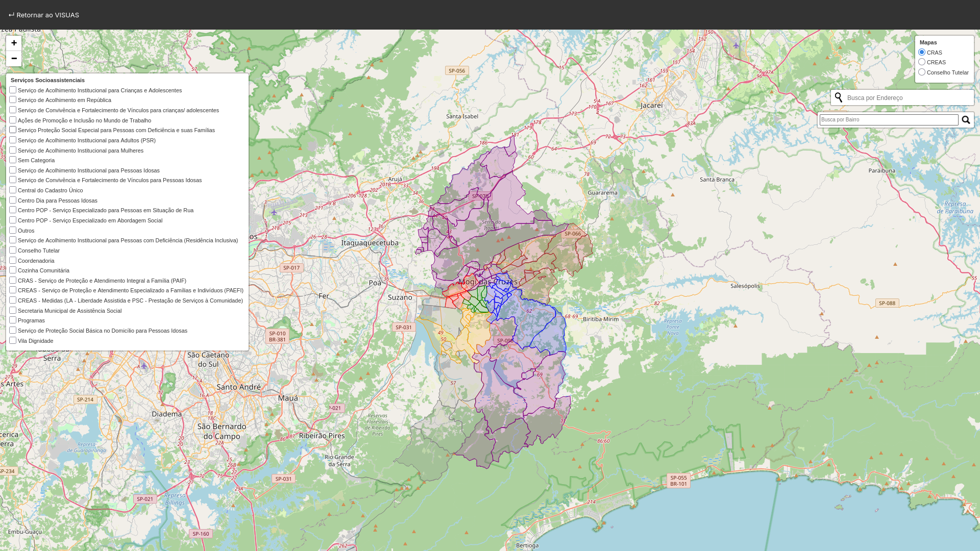The image size is (980, 551).
Task: Click the Paraibuna map label
Action: 882,170
